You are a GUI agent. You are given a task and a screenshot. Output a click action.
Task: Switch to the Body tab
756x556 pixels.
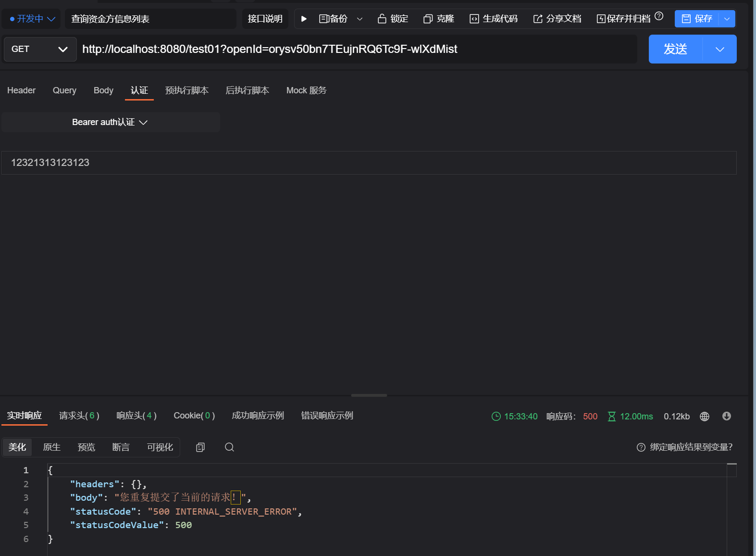coord(103,90)
